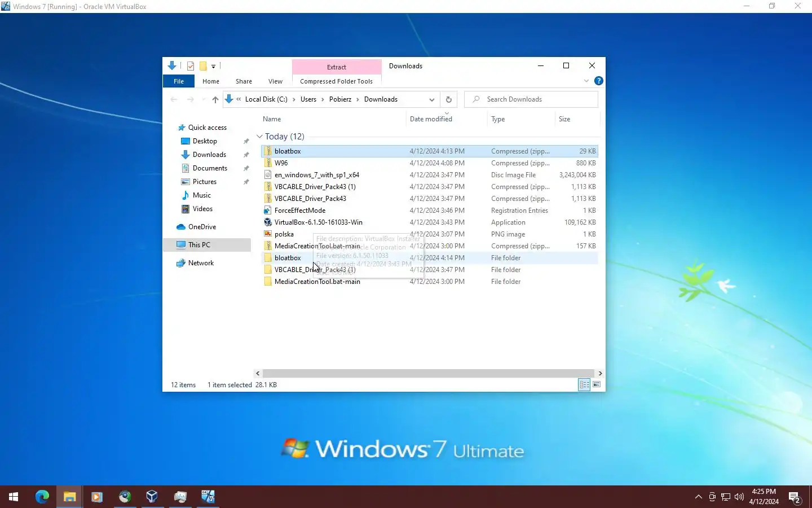Open the previous locations address dropdown

click(x=432, y=99)
